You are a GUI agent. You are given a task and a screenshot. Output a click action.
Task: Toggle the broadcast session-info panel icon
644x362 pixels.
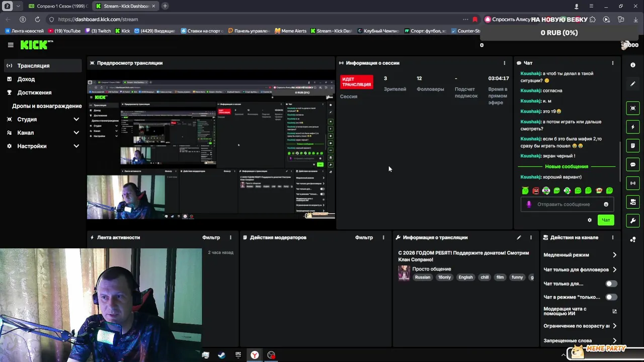point(633,183)
